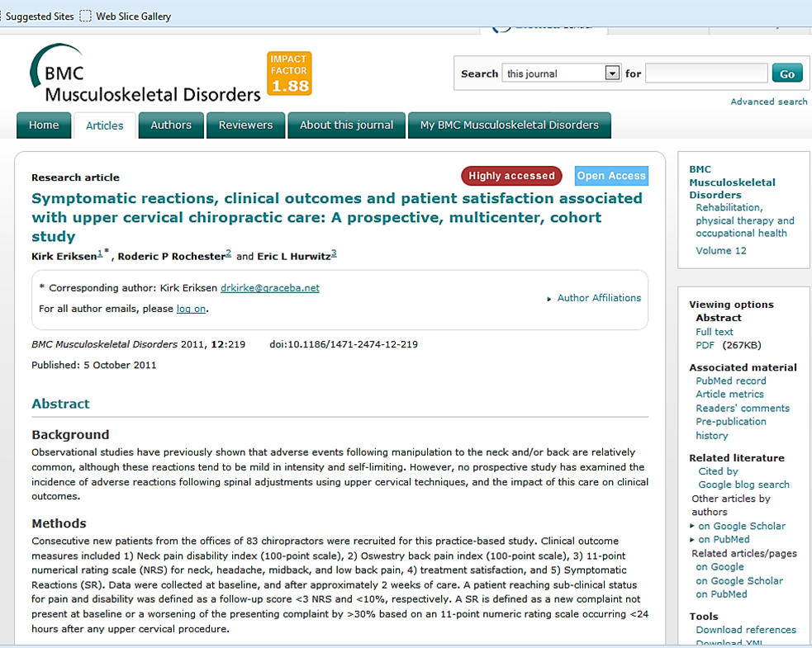
Task: Open About this journal tab
Action: tap(346, 125)
